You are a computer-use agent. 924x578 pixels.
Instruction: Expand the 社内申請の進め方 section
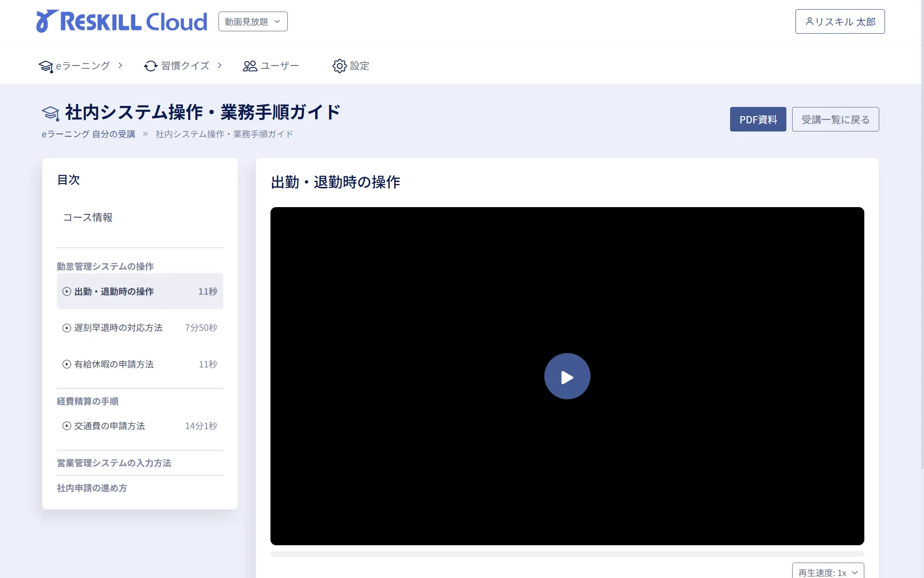click(x=92, y=488)
